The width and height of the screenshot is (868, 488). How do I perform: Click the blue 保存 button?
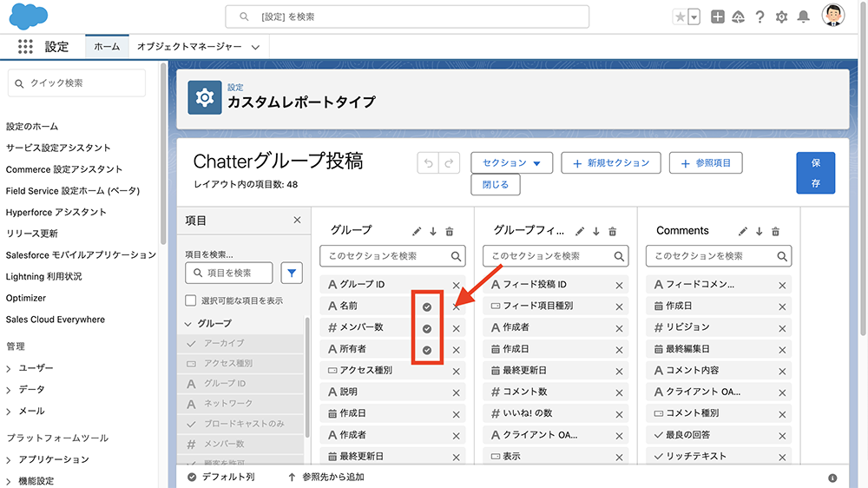[815, 173]
